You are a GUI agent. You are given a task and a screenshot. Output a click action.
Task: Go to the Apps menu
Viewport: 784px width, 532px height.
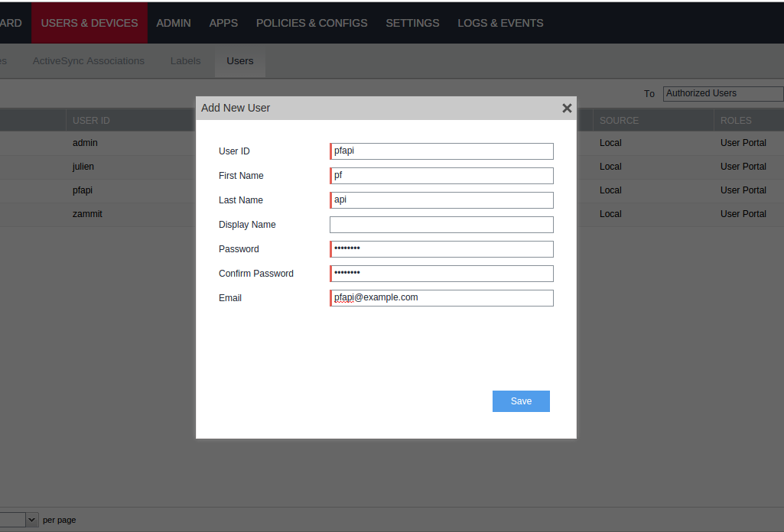pos(223,23)
